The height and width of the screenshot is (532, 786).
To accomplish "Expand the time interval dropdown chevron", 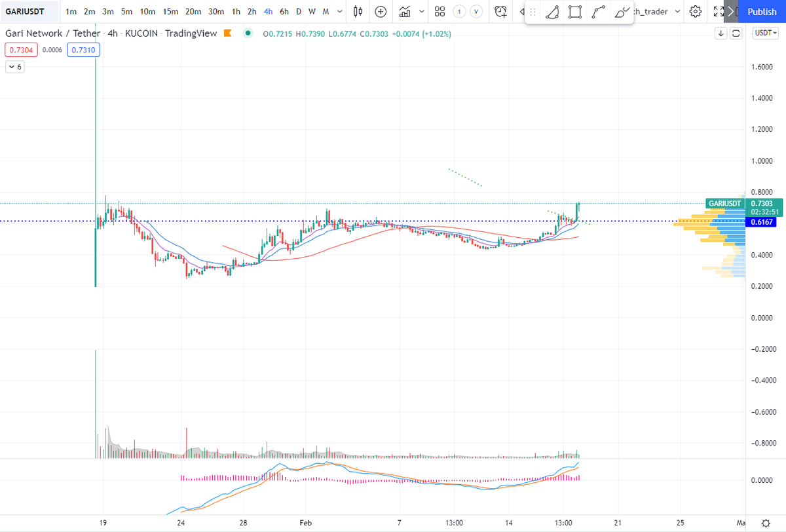I will (x=339, y=11).
